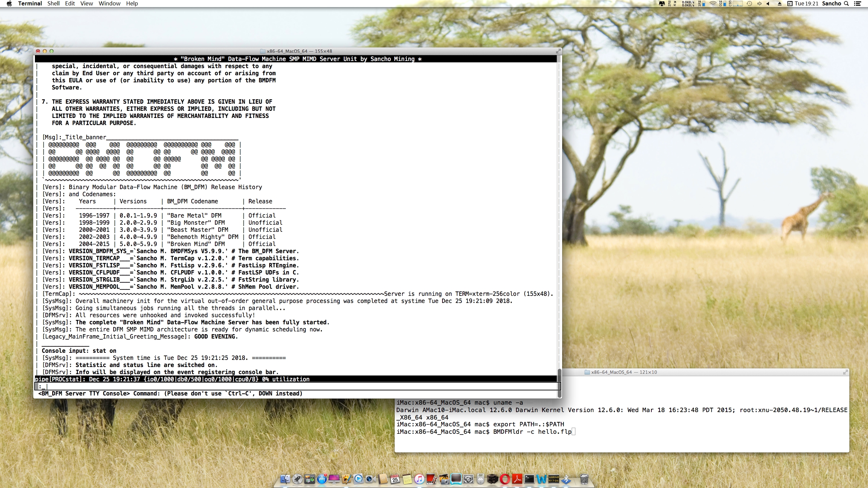Click the volume speaker icon

click(x=768, y=3)
